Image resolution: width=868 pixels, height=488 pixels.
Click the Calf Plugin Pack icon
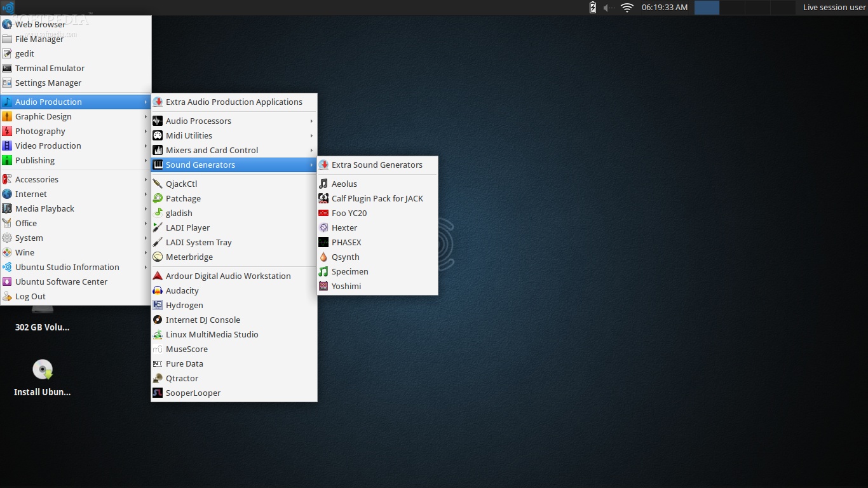323,198
